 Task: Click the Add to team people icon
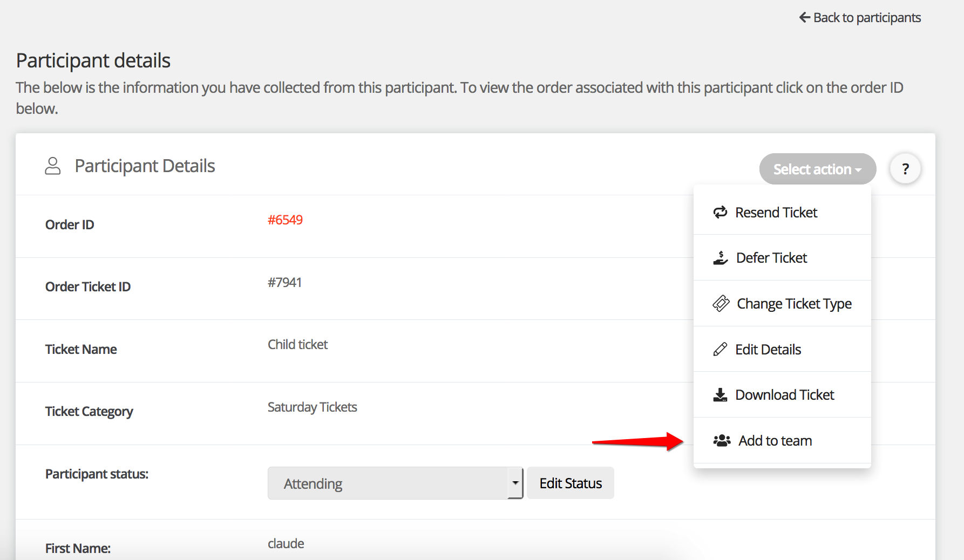point(722,441)
